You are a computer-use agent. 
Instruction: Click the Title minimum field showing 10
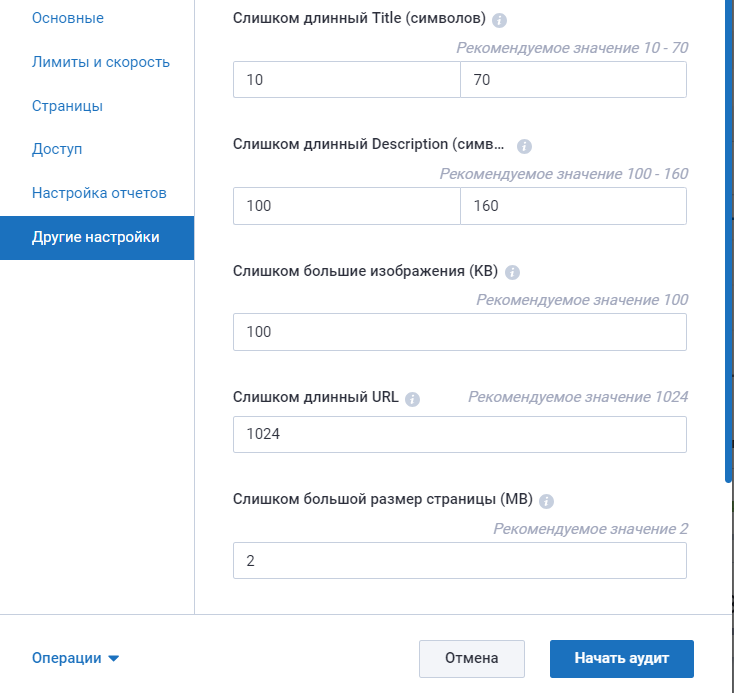click(346, 80)
